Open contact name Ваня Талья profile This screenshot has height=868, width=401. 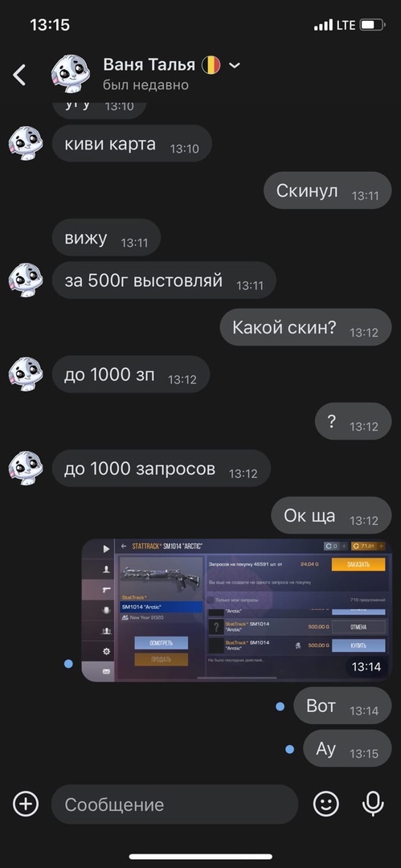149,65
